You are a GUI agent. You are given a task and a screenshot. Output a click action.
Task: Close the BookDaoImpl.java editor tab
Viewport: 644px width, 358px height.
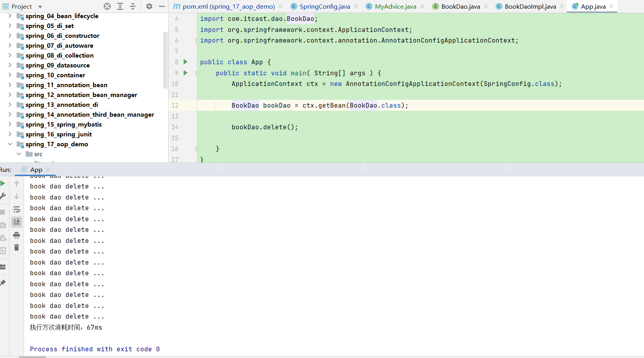[562, 6]
